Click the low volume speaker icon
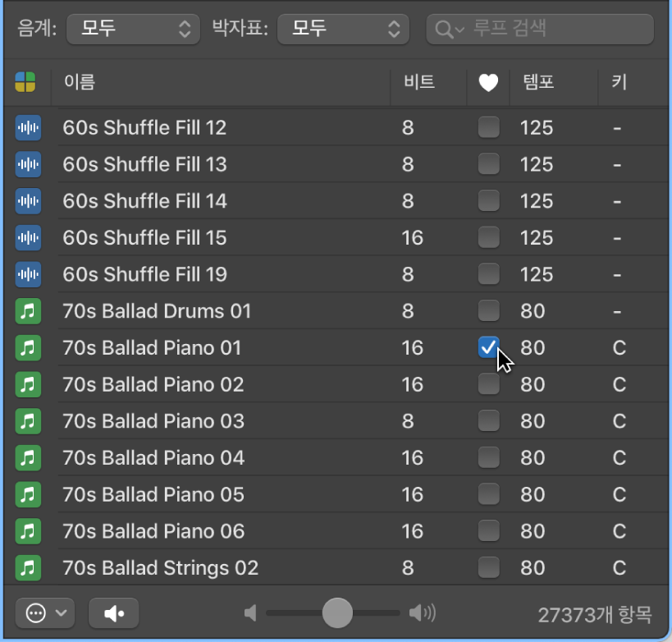The width and height of the screenshot is (672, 642). [251, 612]
